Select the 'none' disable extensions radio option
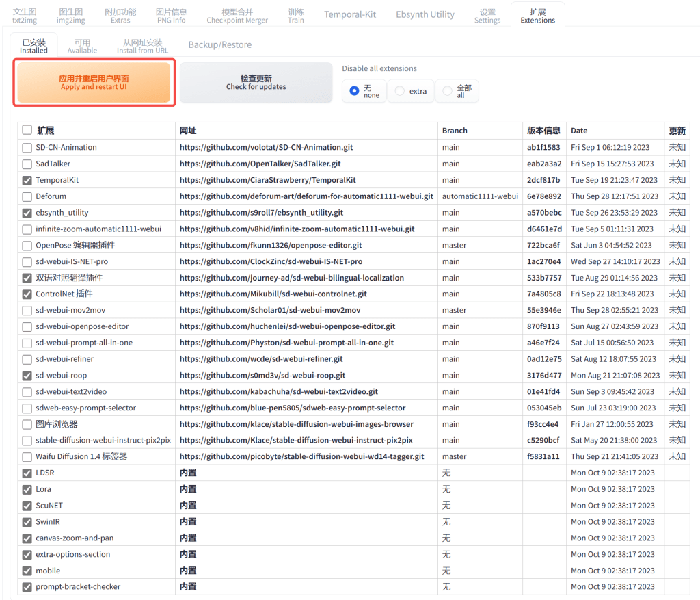The image size is (700, 600). tap(354, 91)
